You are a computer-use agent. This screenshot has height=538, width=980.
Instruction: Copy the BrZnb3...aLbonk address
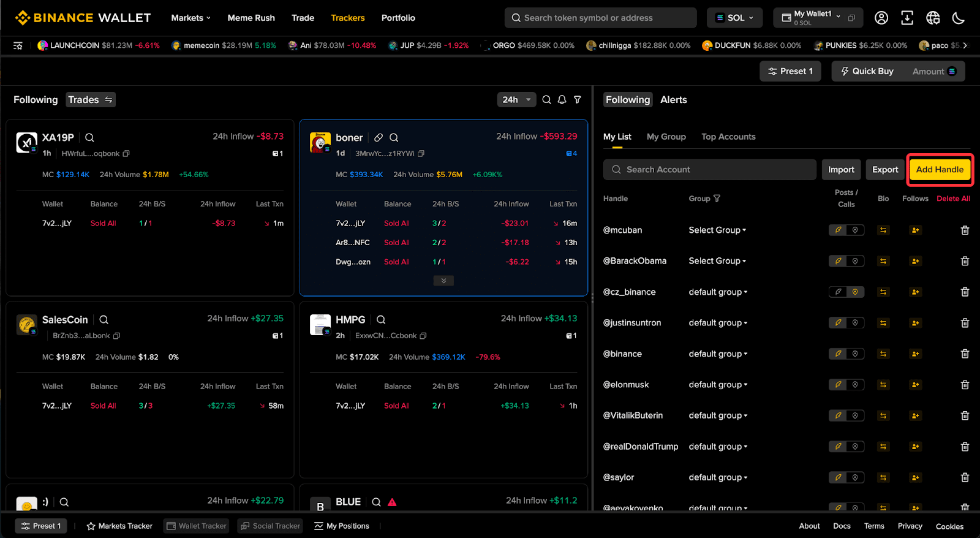116,335
